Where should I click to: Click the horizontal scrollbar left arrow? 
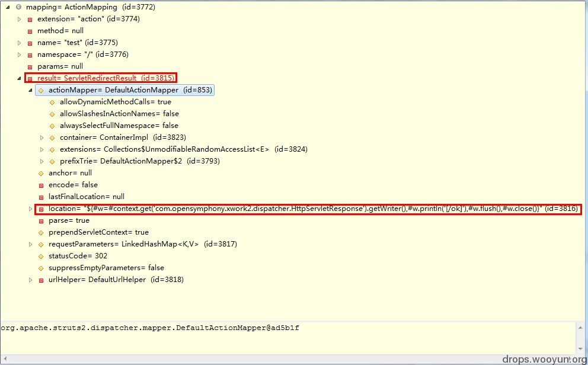click(x=5, y=359)
